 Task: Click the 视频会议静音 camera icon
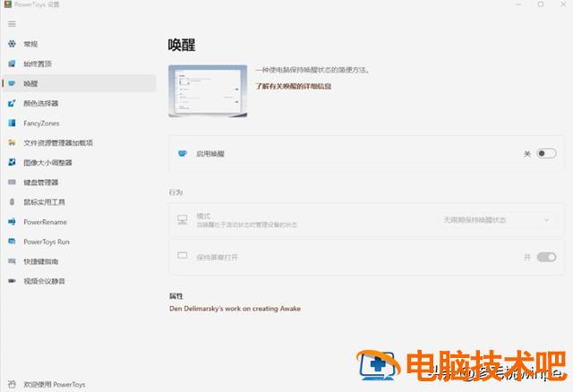[12, 281]
